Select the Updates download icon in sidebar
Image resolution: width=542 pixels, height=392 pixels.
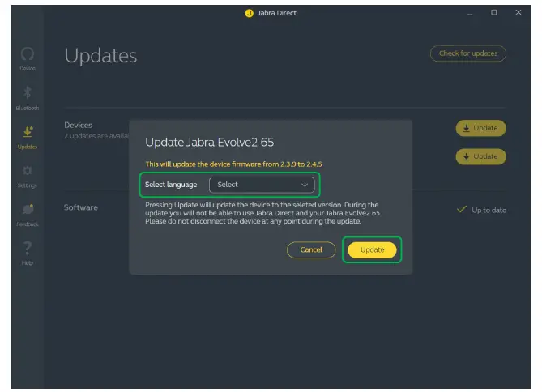28,132
